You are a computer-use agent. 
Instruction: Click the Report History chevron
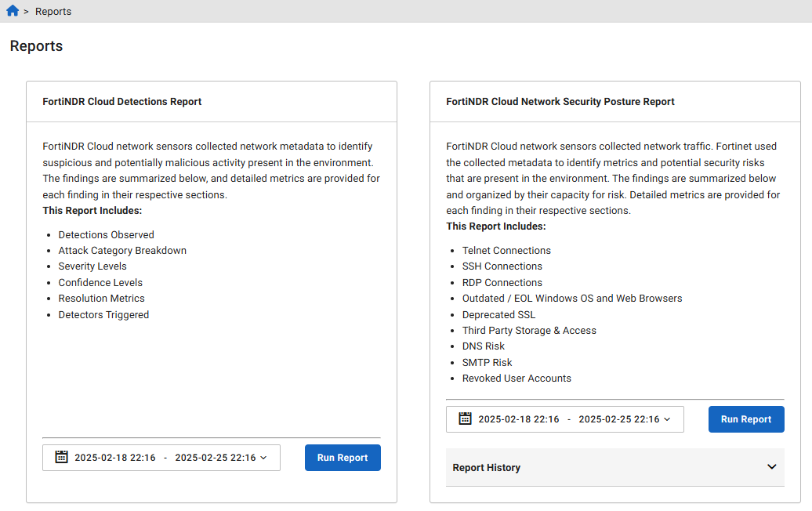point(774,466)
